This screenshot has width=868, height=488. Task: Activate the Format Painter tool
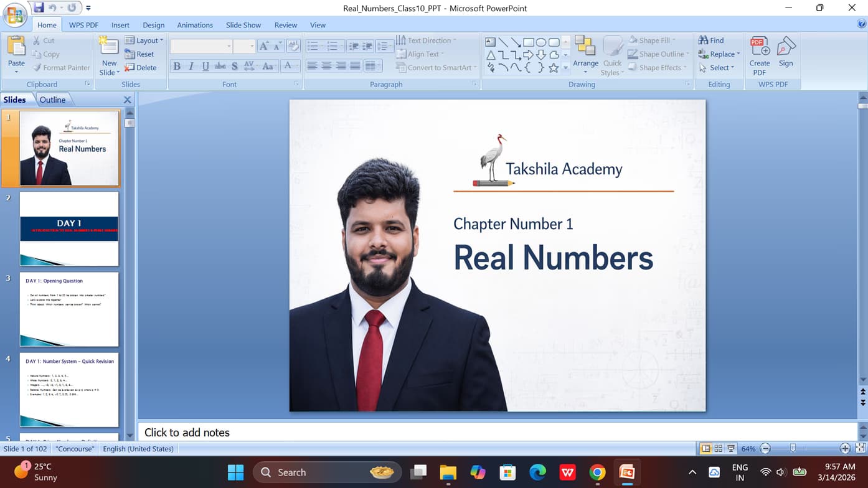click(x=60, y=67)
